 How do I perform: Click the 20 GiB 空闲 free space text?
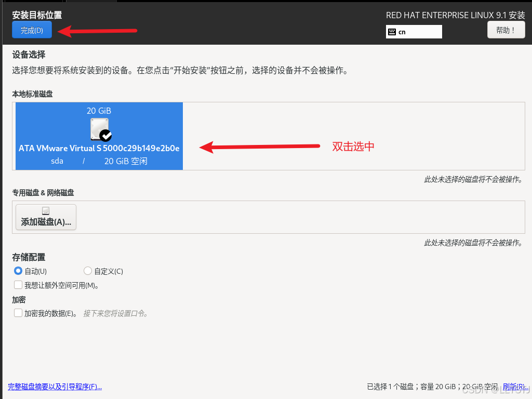tap(126, 161)
